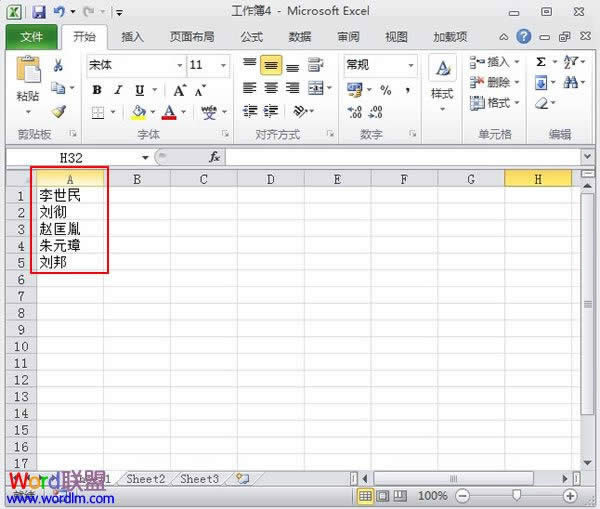This screenshot has width=600, height=509.
Task: Increase the indent level
Action: 271,111
